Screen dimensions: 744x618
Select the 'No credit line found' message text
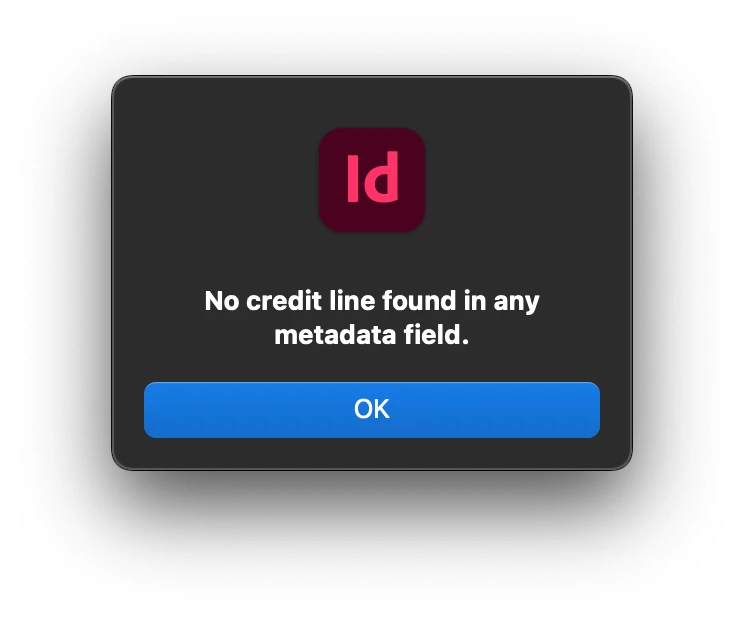(372, 318)
